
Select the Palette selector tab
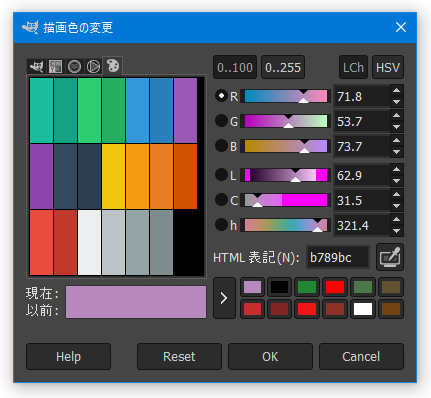(x=113, y=65)
